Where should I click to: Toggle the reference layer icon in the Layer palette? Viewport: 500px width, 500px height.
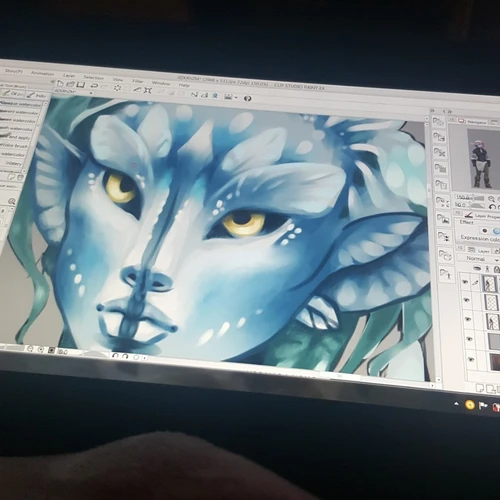tap(487, 268)
